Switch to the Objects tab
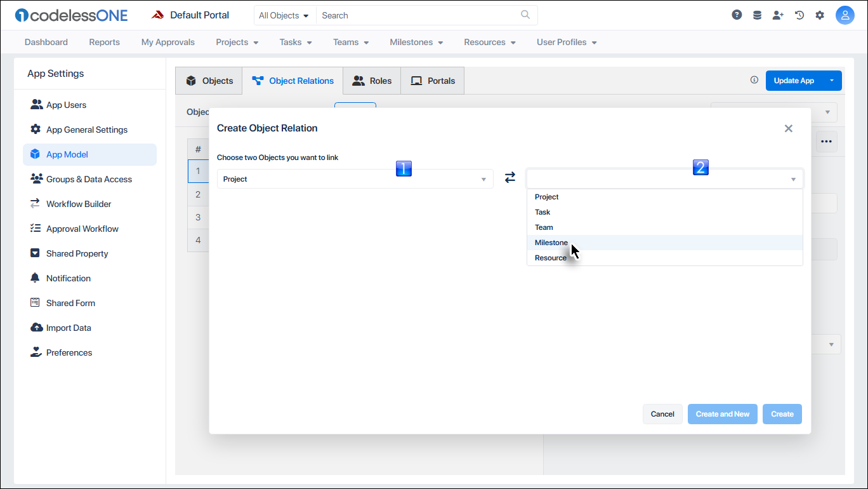Screen dimensions: 868x489 click(209, 81)
